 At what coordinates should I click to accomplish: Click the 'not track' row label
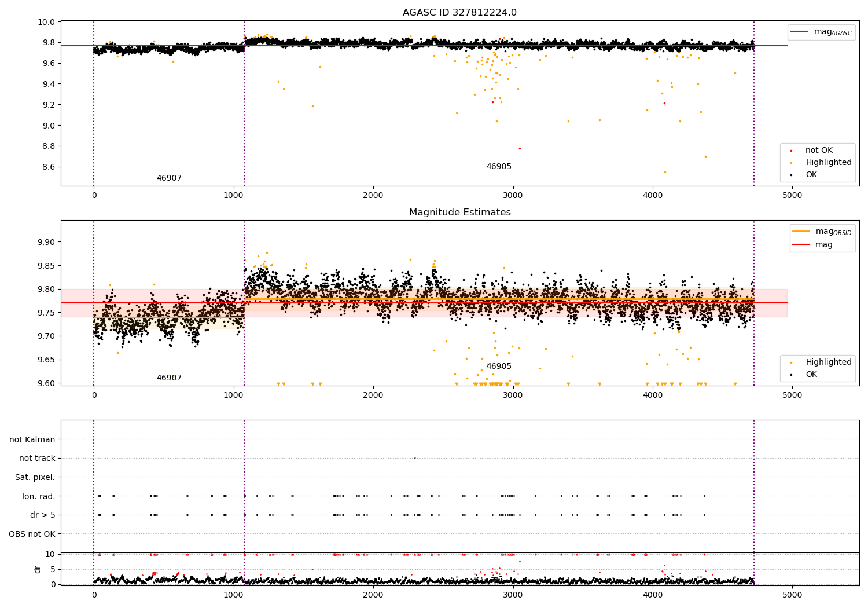37,459
